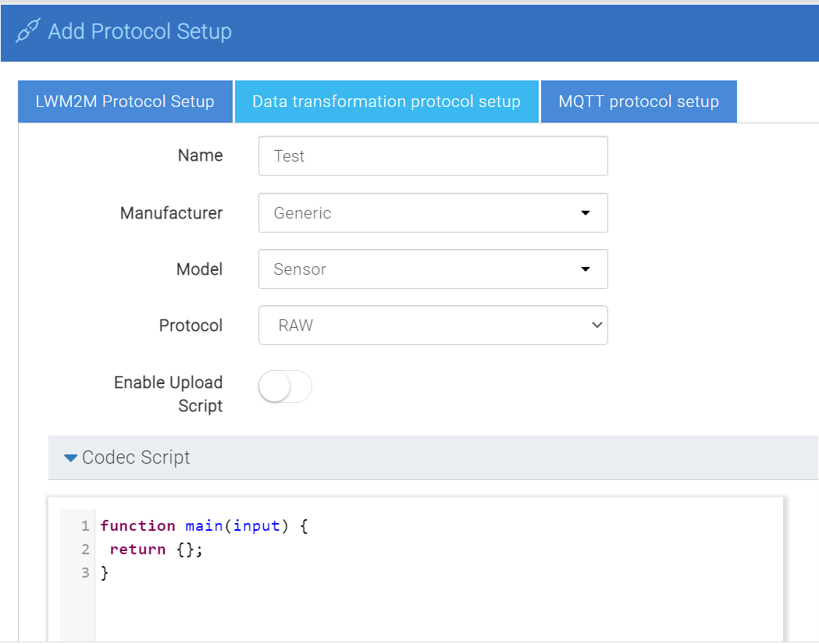Click the Add Protocol Setup title text
The image size is (819, 644).
[x=140, y=32]
